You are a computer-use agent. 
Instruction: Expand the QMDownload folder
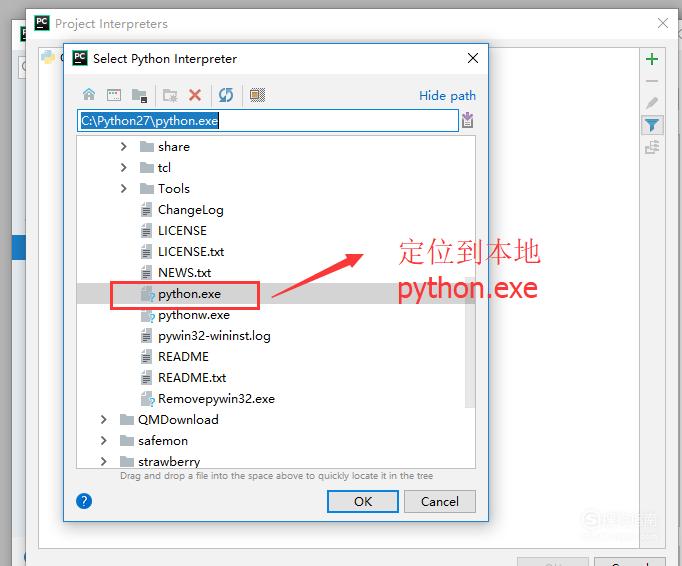[x=104, y=419]
